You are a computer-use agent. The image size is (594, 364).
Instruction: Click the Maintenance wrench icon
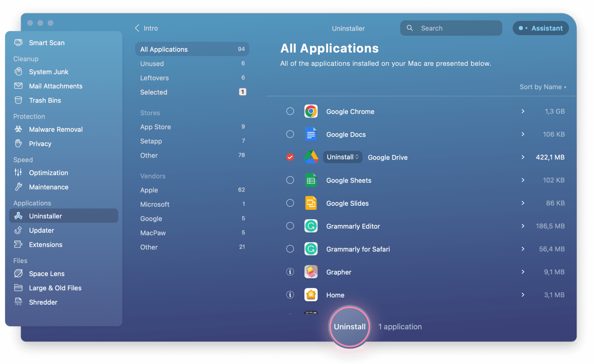click(x=18, y=187)
